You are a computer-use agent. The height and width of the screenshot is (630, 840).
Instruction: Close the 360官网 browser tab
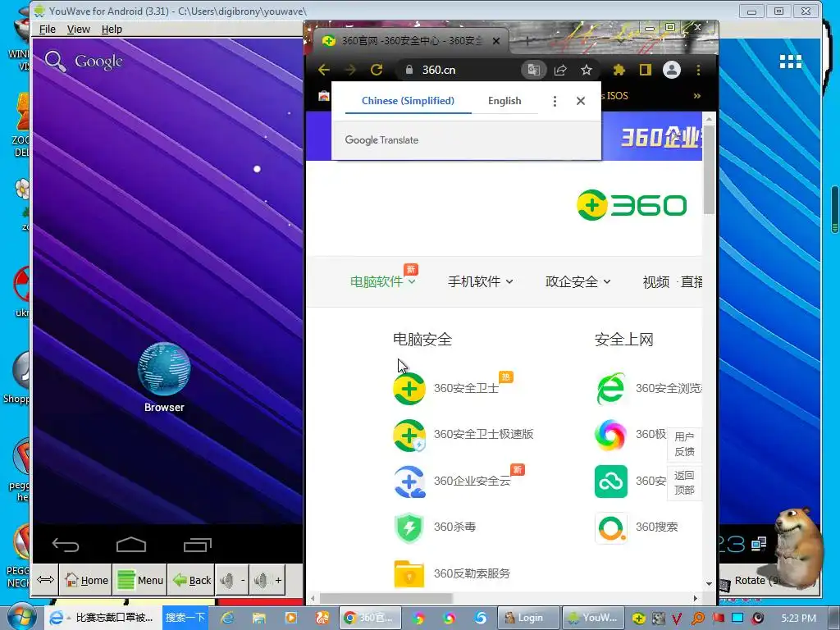tap(496, 41)
